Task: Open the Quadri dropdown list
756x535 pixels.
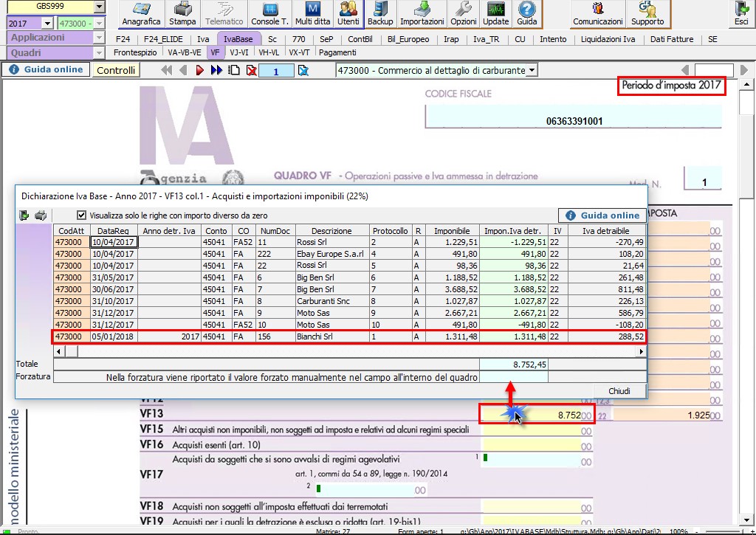Action: point(99,53)
